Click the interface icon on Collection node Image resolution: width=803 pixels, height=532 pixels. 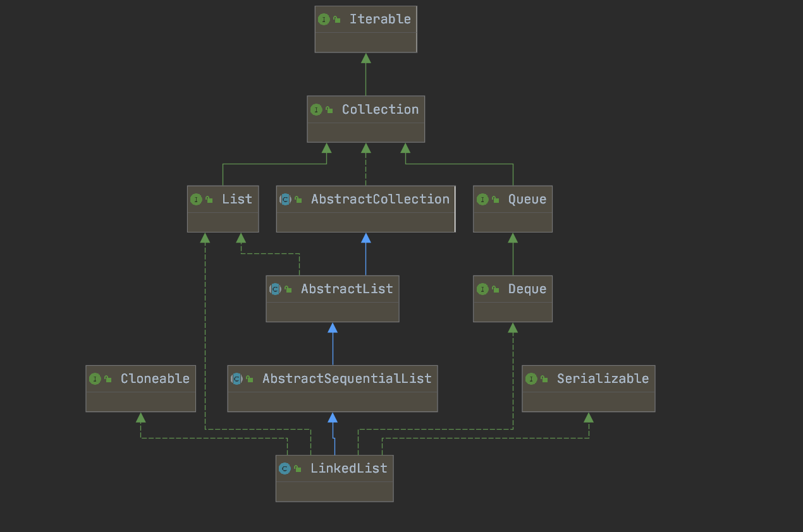click(x=316, y=109)
